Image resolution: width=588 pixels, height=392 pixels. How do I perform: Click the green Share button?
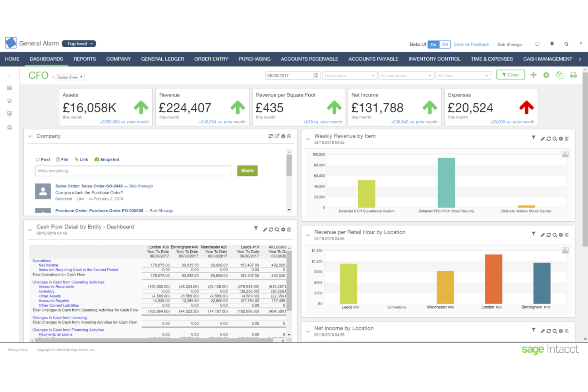coord(247,170)
